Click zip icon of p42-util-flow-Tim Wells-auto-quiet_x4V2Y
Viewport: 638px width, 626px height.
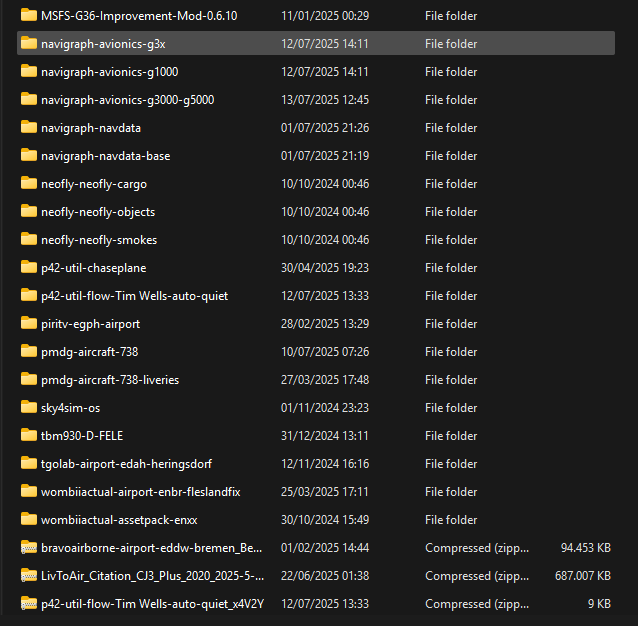click(28, 603)
